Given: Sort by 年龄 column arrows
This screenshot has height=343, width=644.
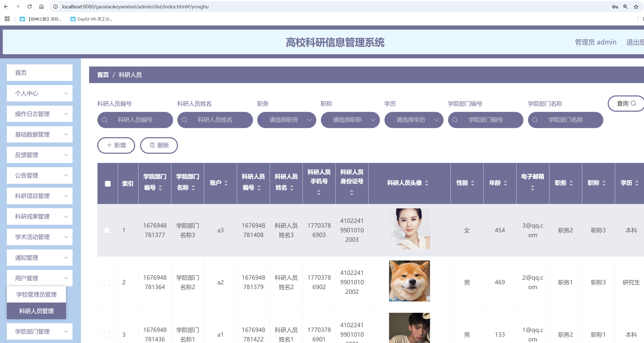Looking at the screenshot, I should click(505, 183).
